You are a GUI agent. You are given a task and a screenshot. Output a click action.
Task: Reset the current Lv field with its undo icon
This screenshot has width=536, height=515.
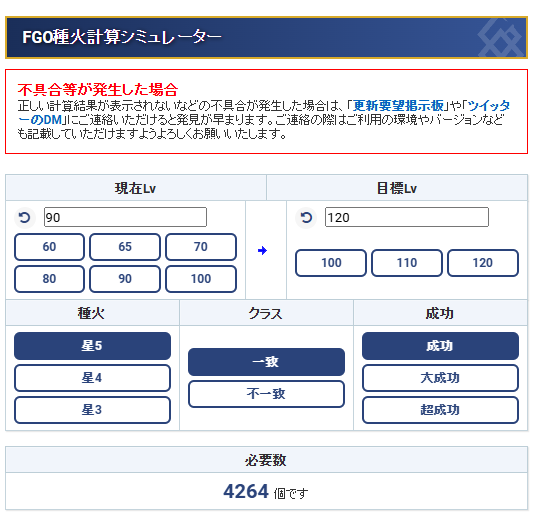(25, 218)
